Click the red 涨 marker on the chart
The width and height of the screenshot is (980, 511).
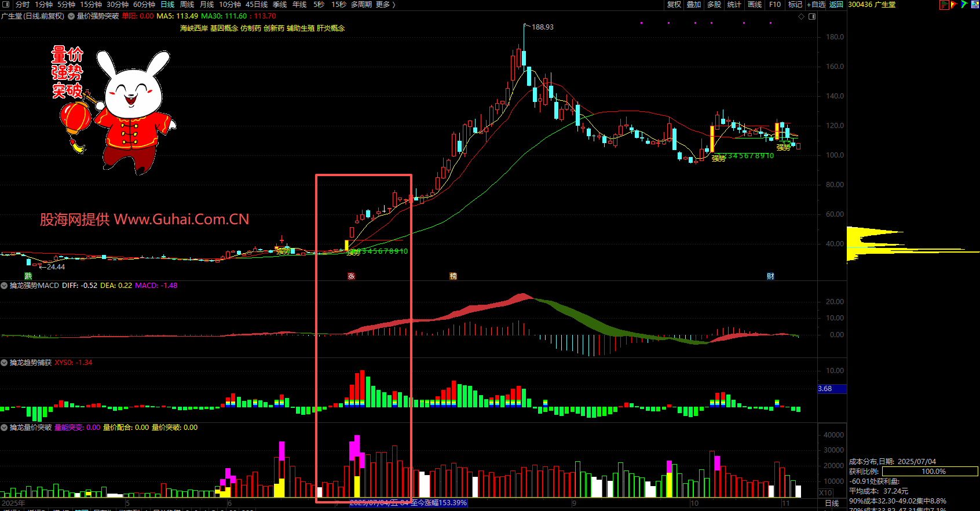(351, 276)
